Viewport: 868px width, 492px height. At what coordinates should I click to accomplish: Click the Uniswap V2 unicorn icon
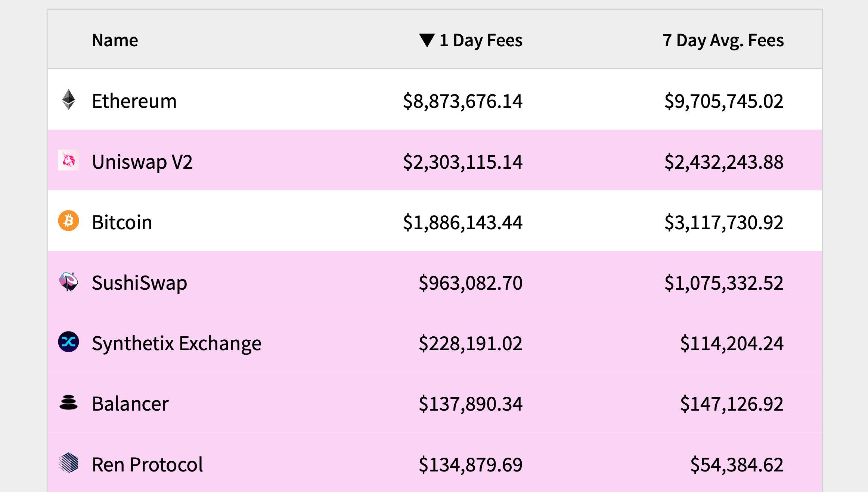pos(68,160)
